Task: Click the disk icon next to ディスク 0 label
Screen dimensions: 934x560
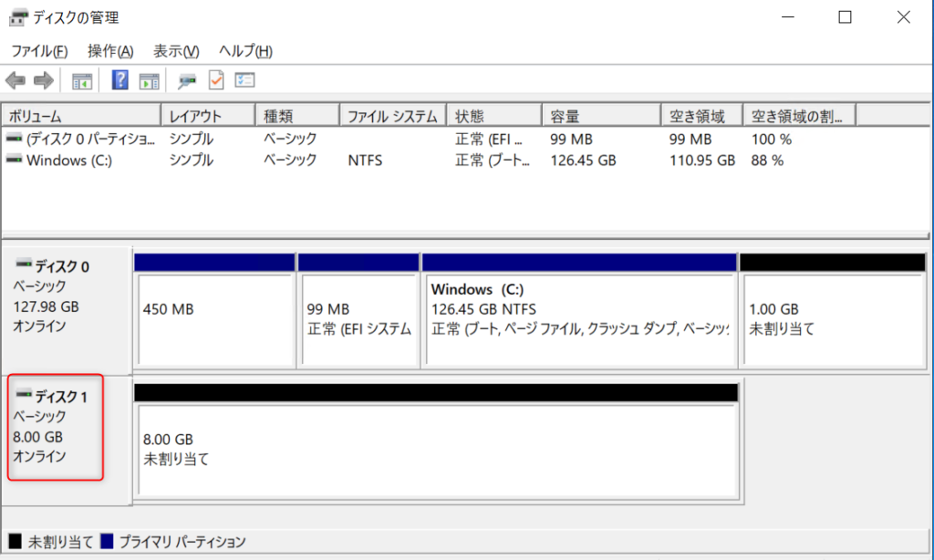Action: tap(24, 264)
